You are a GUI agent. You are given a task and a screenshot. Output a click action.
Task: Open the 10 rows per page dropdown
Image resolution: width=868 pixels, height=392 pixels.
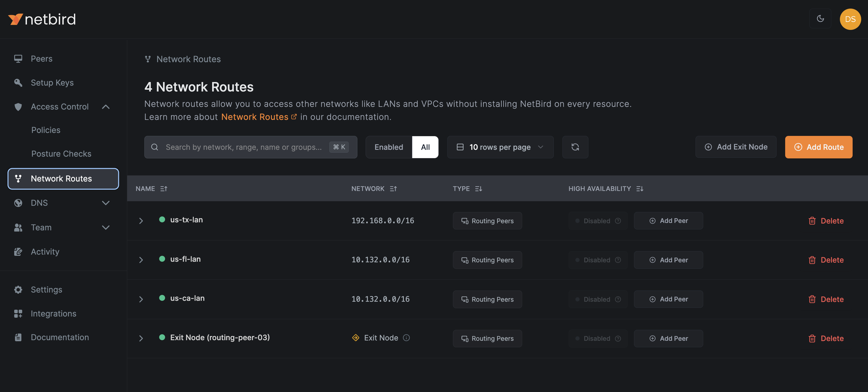point(500,147)
